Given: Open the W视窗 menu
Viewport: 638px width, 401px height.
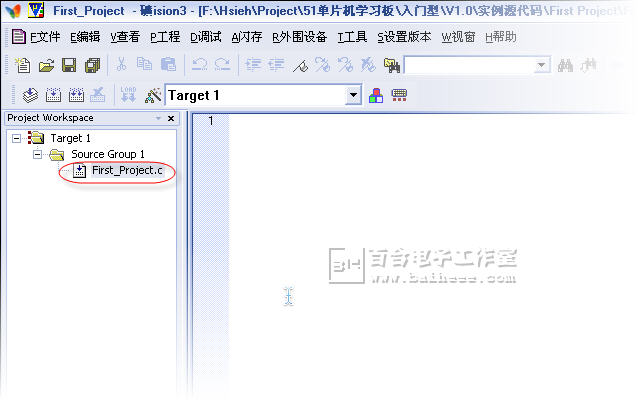Looking at the screenshot, I should (x=458, y=37).
